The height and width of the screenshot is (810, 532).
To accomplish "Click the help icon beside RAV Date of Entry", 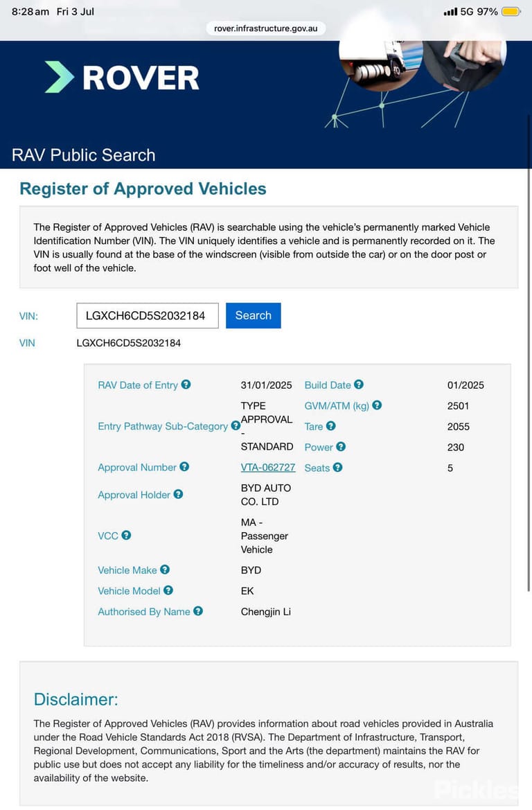I will tap(186, 385).
